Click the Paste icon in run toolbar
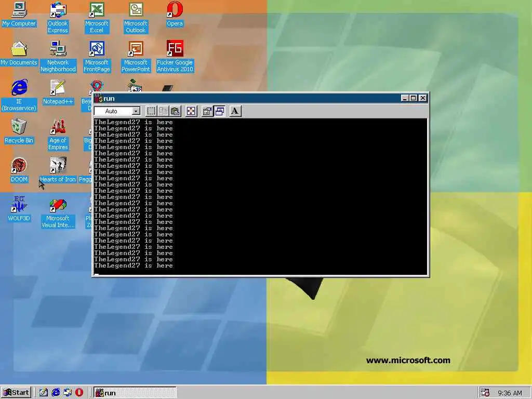This screenshot has height=399, width=532. 175,111
